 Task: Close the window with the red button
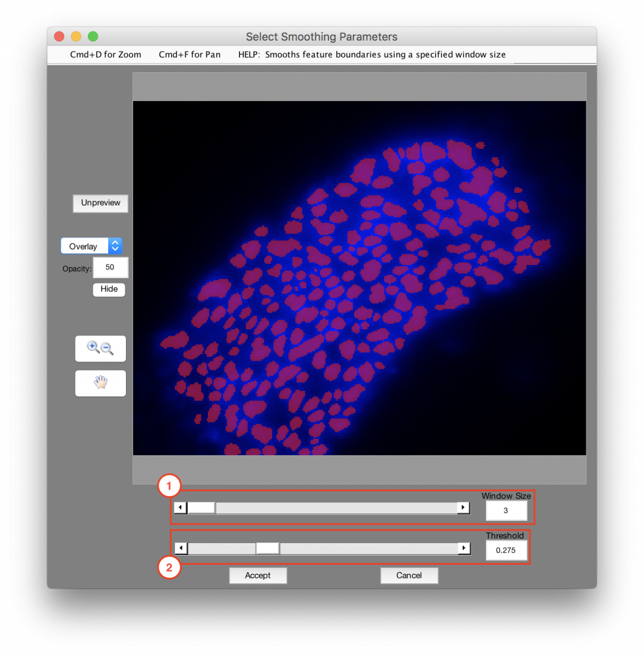pos(59,36)
